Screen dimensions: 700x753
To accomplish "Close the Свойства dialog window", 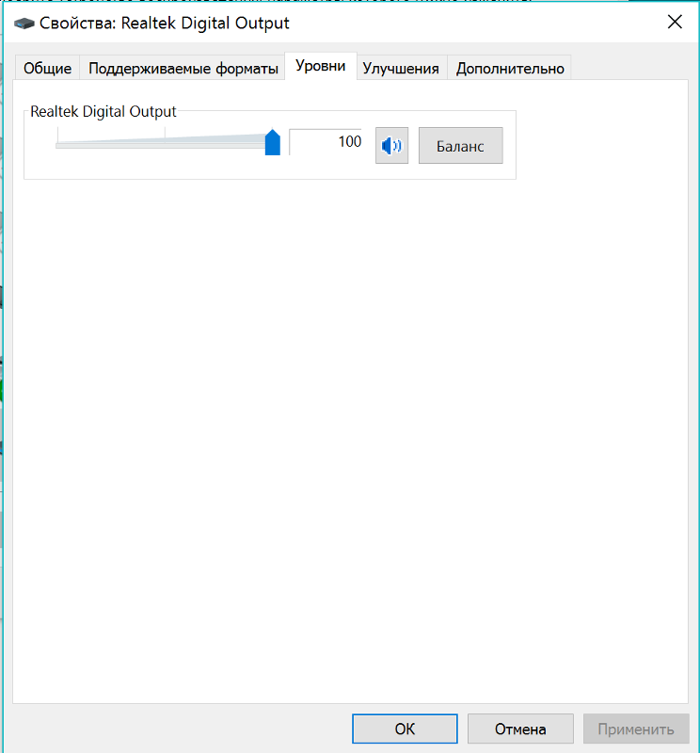I will tap(675, 22).
